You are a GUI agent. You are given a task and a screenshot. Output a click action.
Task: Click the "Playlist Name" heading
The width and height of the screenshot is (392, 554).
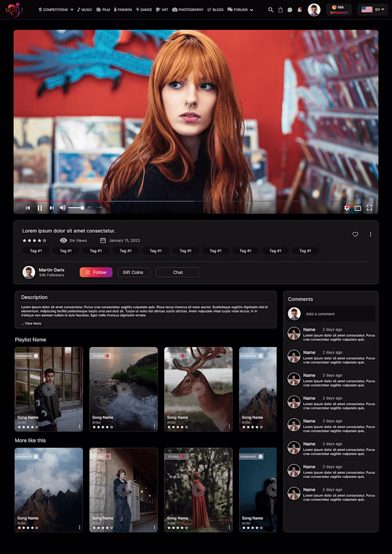pos(30,339)
